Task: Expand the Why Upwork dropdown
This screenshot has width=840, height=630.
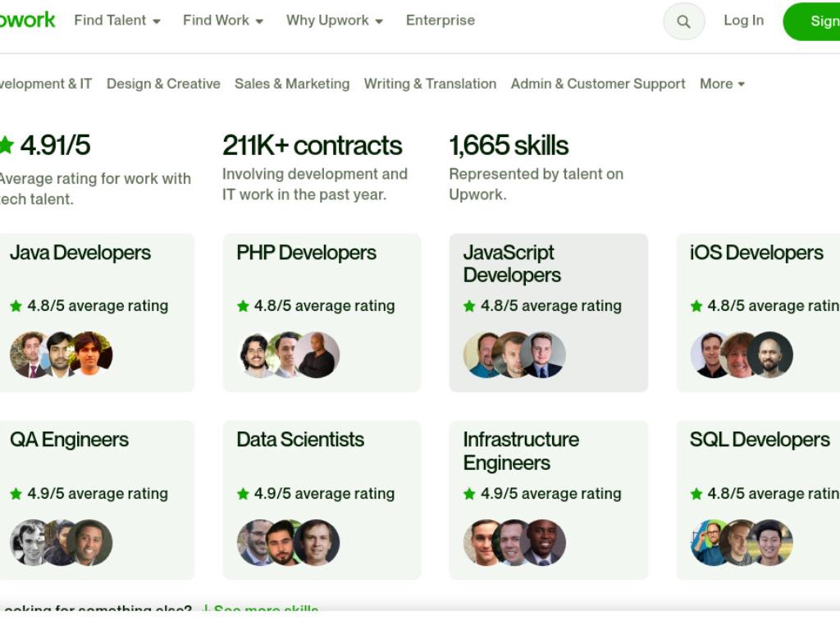Action: (x=335, y=21)
